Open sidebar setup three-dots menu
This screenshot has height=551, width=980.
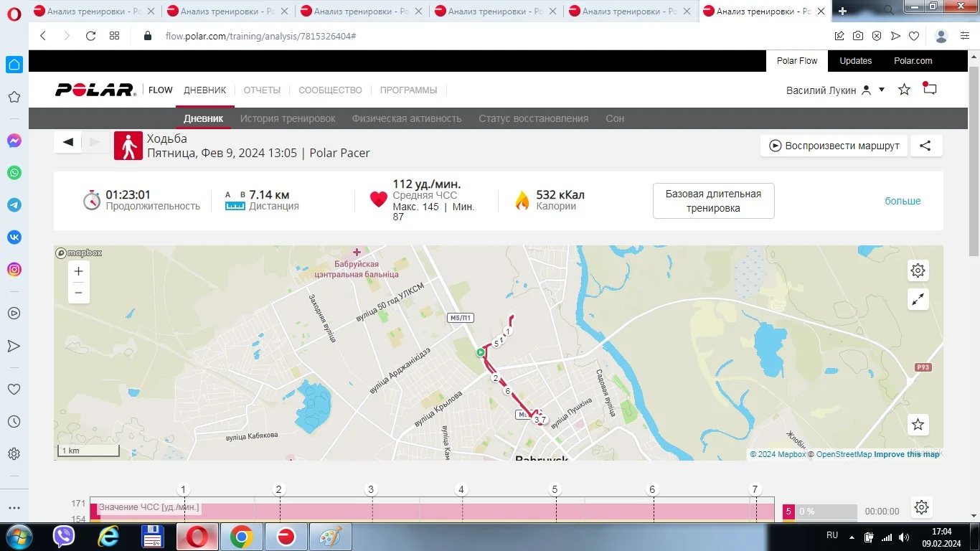click(x=14, y=507)
